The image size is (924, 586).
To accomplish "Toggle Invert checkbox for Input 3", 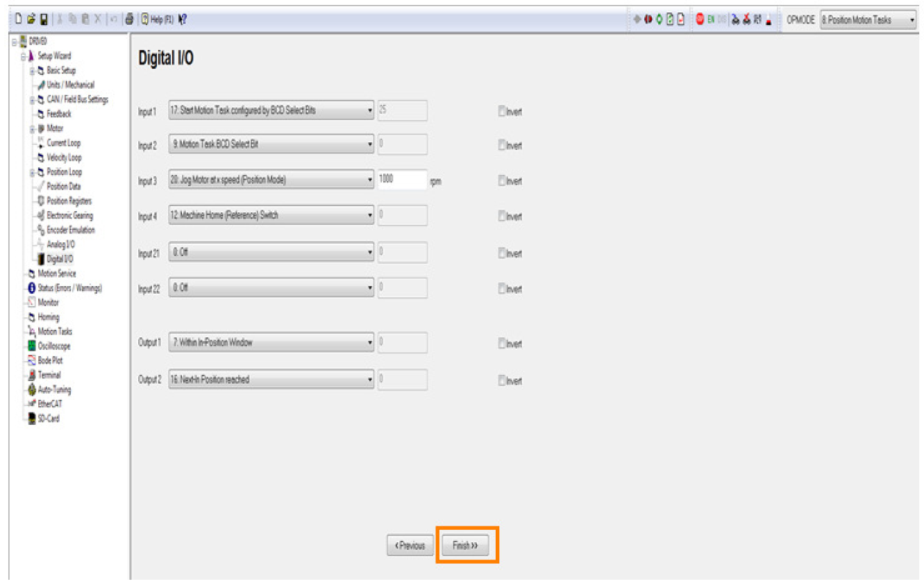I will coord(501,181).
